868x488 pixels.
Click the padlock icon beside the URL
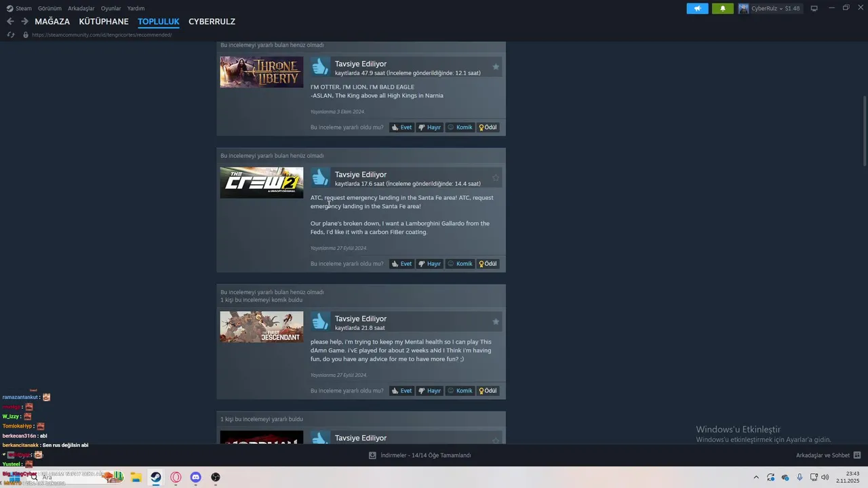coord(26,35)
